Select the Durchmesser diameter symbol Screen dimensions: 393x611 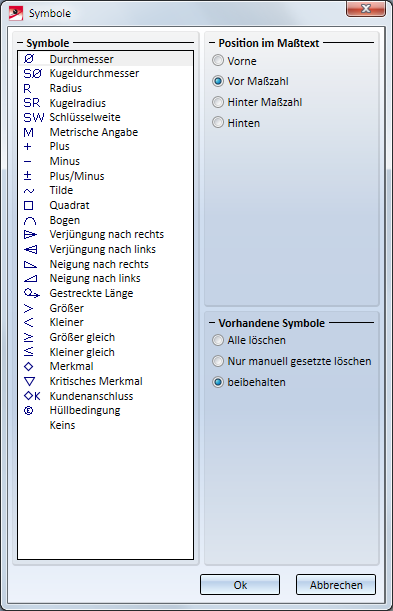(x=105, y=59)
